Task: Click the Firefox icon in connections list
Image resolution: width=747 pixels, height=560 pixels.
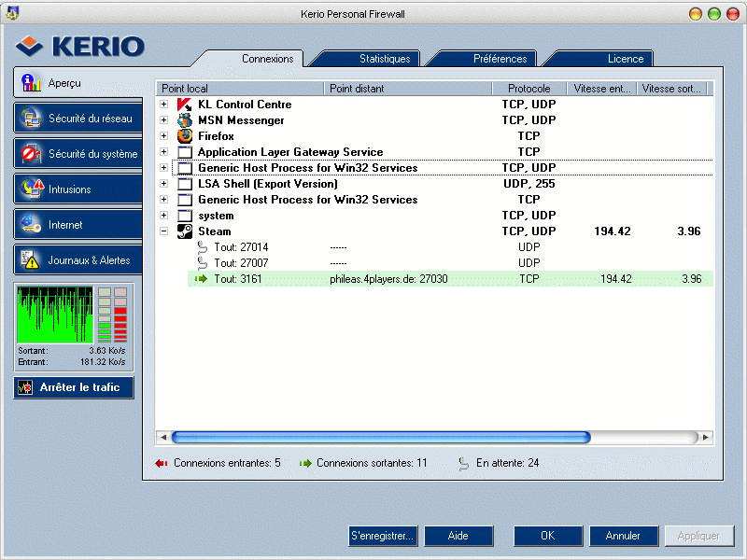Action: [x=184, y=136]
